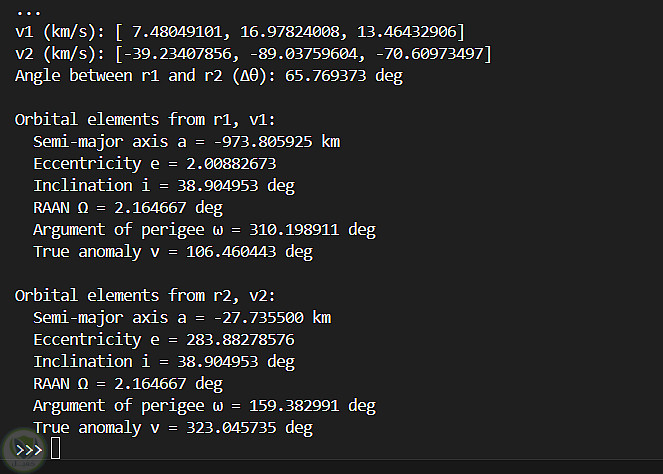Viewport: 663px width, 474px height.
Task: Click the v2 (km/s) velocity vector line
Action: [x=252, y=54]
